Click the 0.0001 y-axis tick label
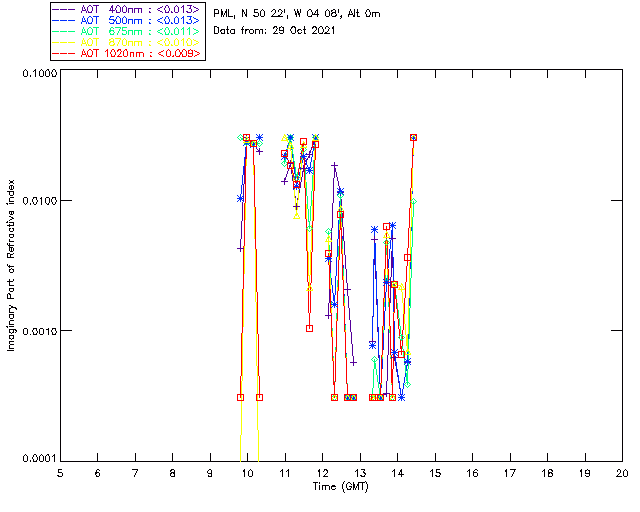 (x=38, y=459)
